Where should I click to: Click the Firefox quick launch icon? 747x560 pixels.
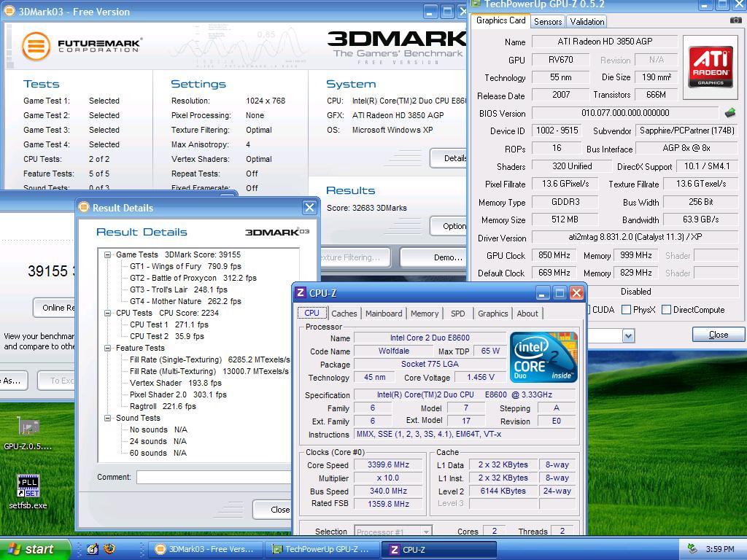(109, 549)
